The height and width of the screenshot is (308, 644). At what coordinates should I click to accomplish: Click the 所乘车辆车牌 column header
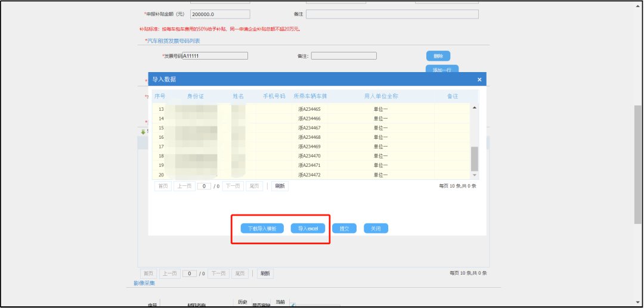click(310, 96)
